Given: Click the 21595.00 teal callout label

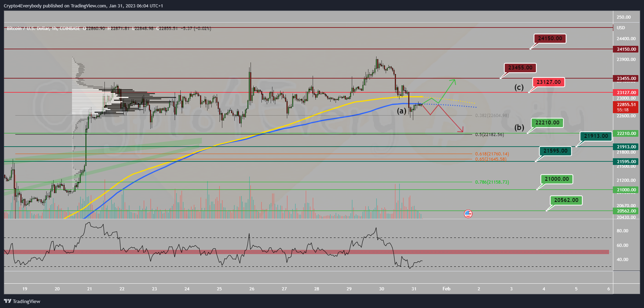Looking at the screenshot, I should [555, 151].
